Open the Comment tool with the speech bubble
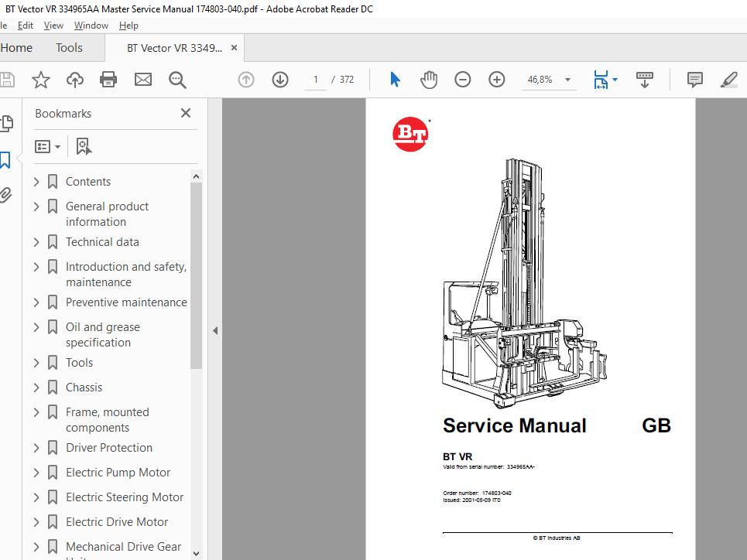The image size is (747, 560). click(694, 79)
